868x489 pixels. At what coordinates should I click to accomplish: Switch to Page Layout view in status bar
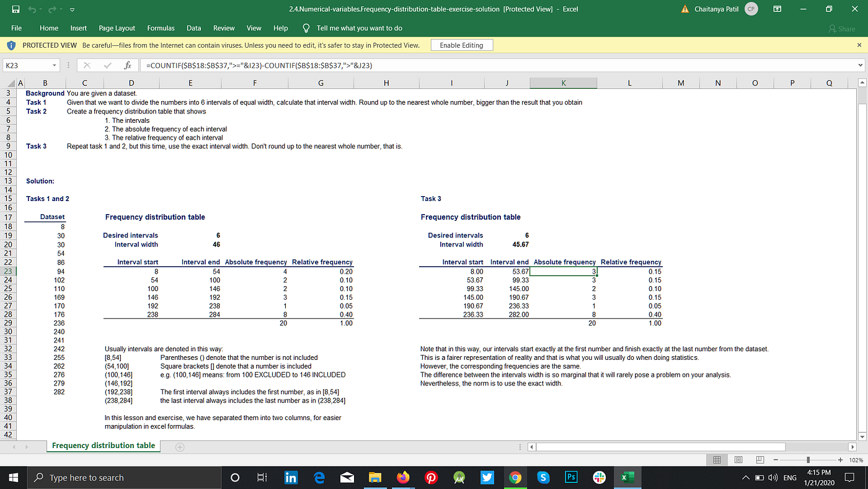(x=738, y=459)
